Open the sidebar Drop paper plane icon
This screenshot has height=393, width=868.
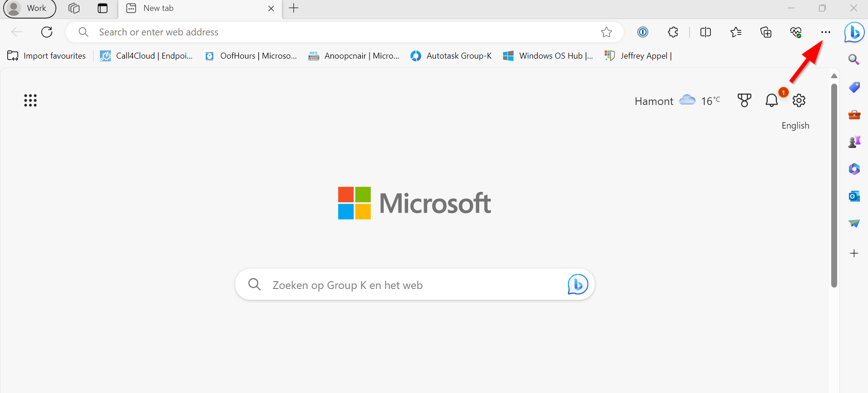click(x=854, y=224)
